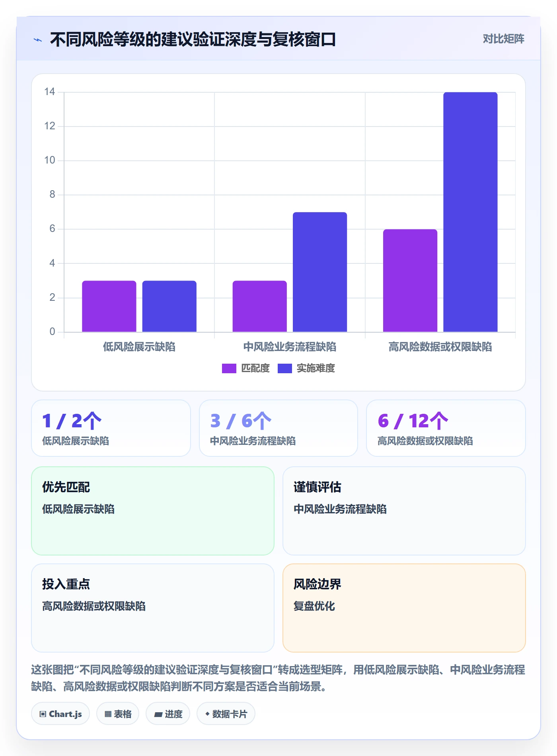This screenshot has width=557, height=756.
Task: Click the lightning icon beside the title
Action: click(x=38, y=40)
